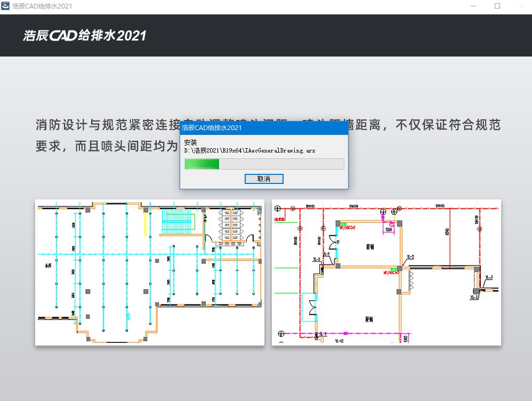Maximize the installer window
Screen dimensions: 532x401
(x=498, y=6)
